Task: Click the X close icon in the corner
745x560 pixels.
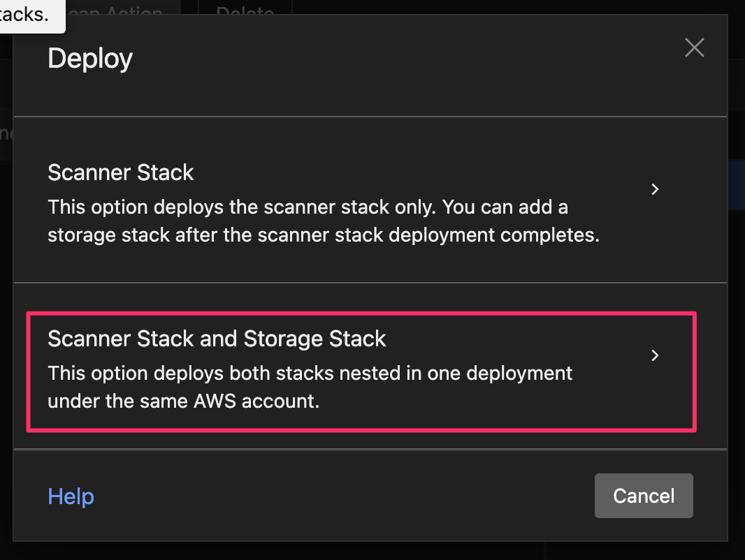Action: [x=694, y=47]
